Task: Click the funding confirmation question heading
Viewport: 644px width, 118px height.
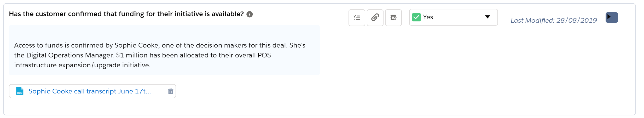Action: coord(126,14)
